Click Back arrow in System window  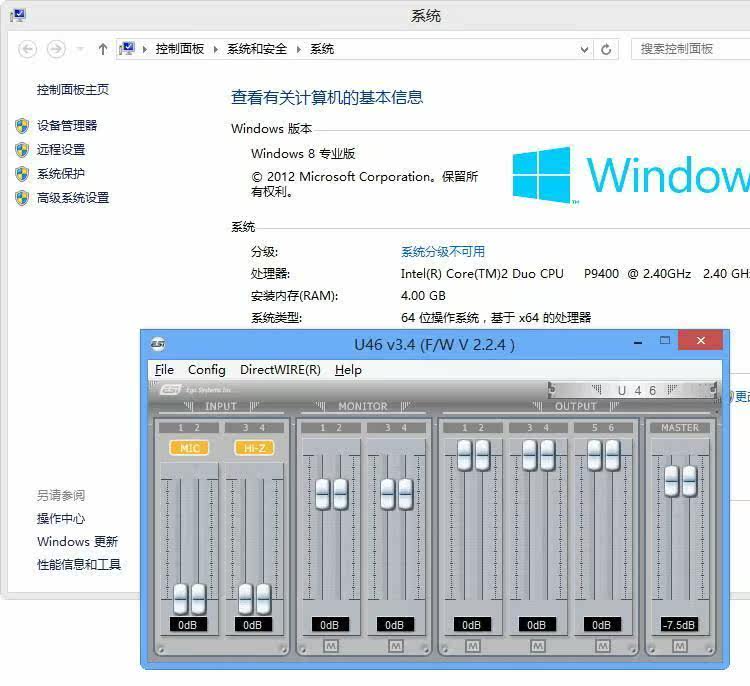(x=27, y=49)
